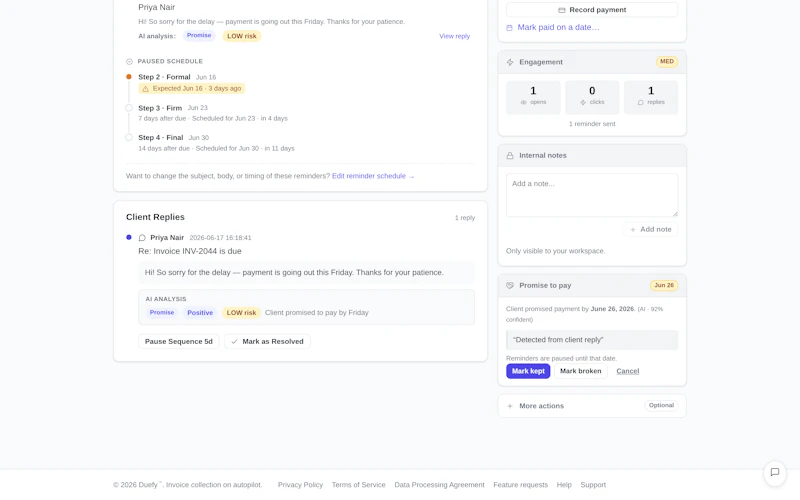Click the handshake icon beside Promise to pay

point(510,286)
